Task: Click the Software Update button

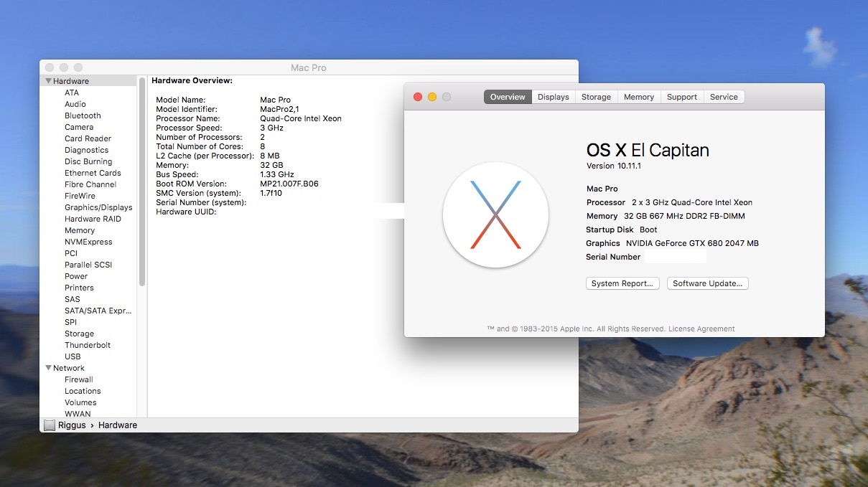Action: 708,283
